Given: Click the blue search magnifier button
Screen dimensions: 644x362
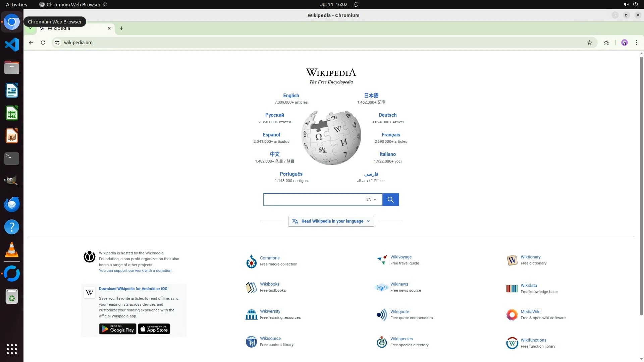Looking at the screenshot, I should click(x=390, y=200).
